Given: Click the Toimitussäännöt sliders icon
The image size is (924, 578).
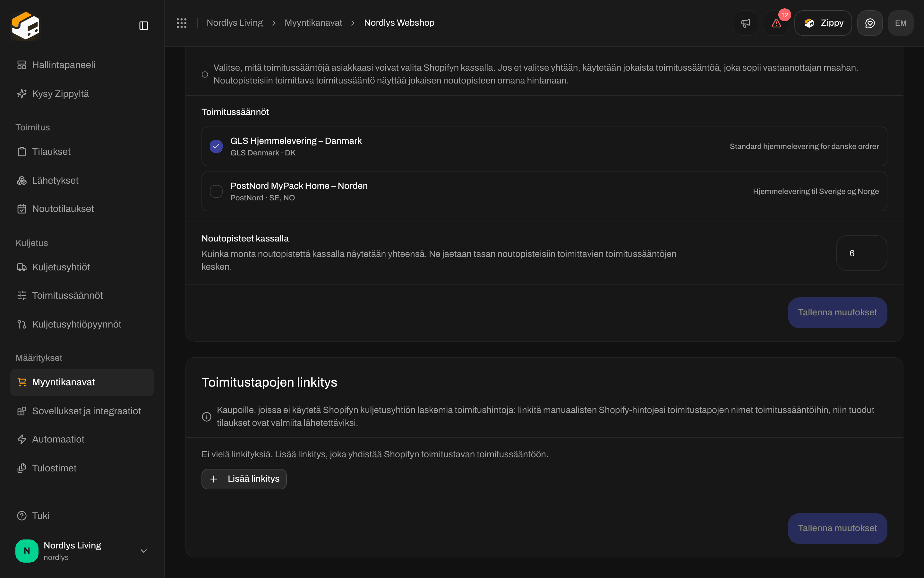Looking at the screenshot, I should click(x=22, y=295).
